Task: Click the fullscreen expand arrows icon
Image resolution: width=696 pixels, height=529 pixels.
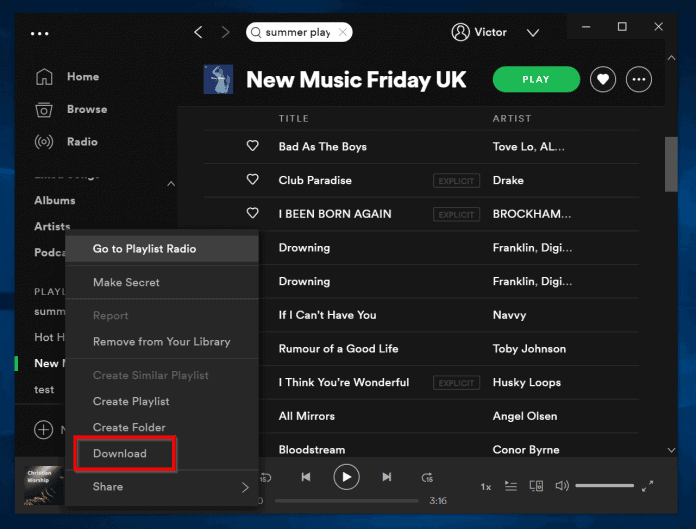Action: pyautogui.click(x=648, y=486)
